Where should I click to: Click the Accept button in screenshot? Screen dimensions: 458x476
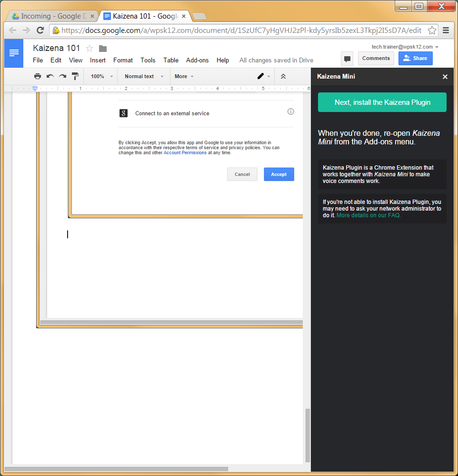(x=279, y=174)
